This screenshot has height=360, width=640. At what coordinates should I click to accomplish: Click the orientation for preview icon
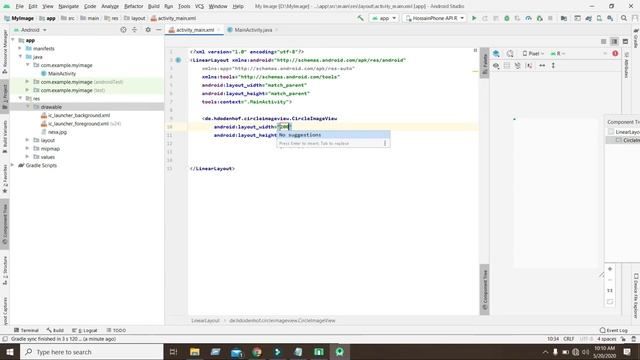510,53
